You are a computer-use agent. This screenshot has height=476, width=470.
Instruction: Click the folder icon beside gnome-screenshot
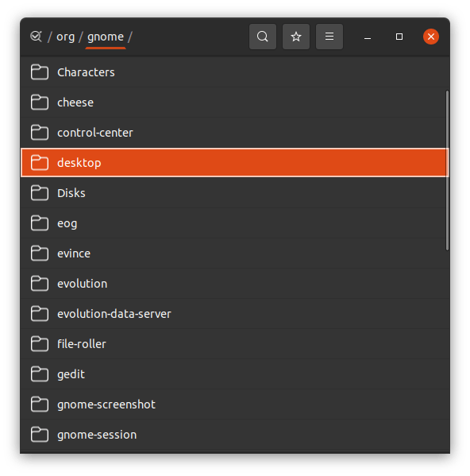pyautogui.click(x=40, y=404)
